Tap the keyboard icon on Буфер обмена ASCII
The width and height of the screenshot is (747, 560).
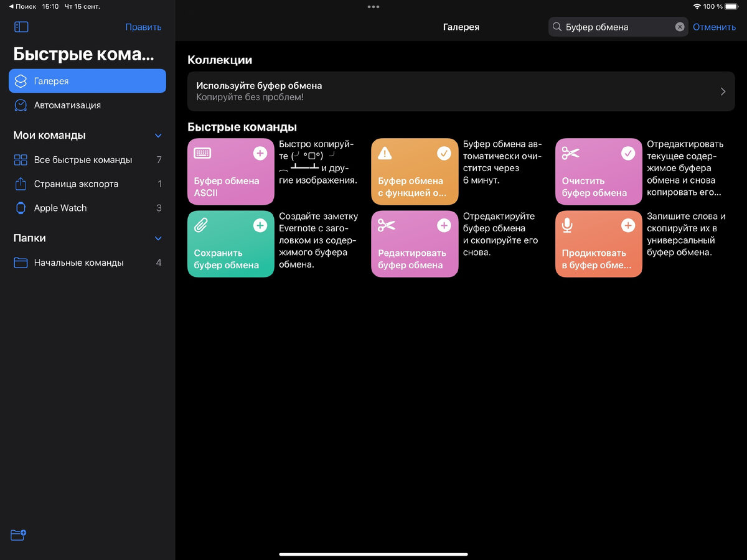click(x=202, y=153)
